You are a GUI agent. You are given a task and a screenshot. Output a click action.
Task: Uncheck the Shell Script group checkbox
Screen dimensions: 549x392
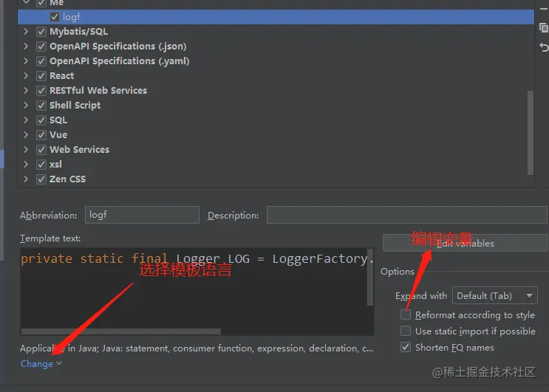pyautogui.click(x=41, y=106)
